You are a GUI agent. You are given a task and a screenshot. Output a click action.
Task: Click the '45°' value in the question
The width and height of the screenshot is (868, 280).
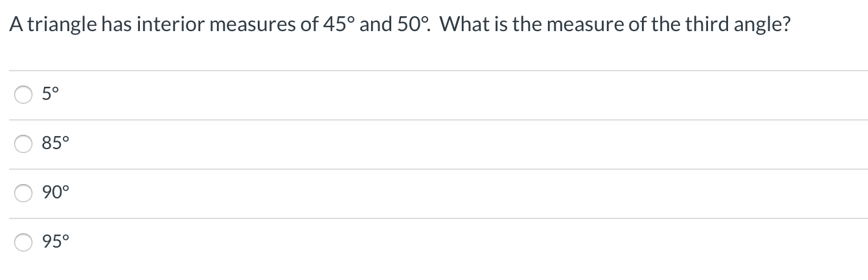click(x=337, y=25)
